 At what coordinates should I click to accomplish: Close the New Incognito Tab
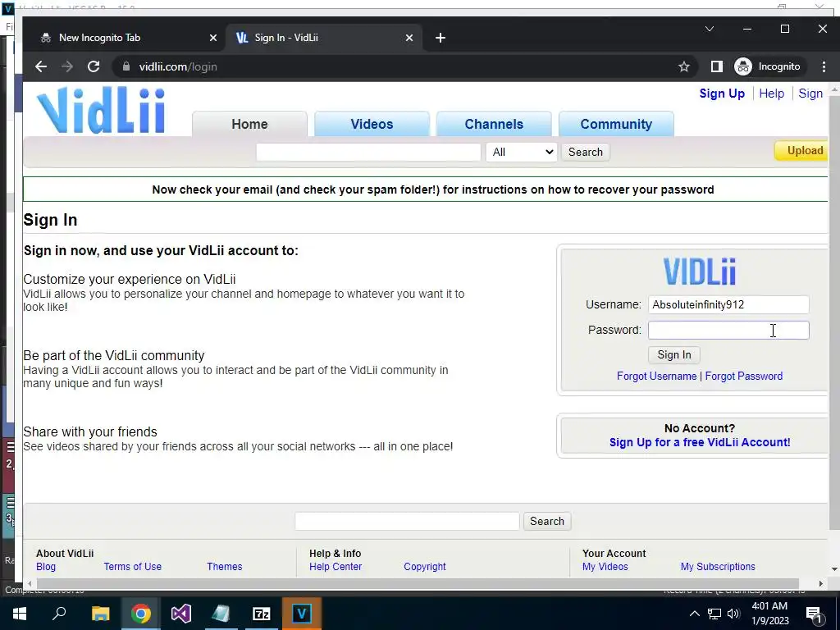click(213, 38)
